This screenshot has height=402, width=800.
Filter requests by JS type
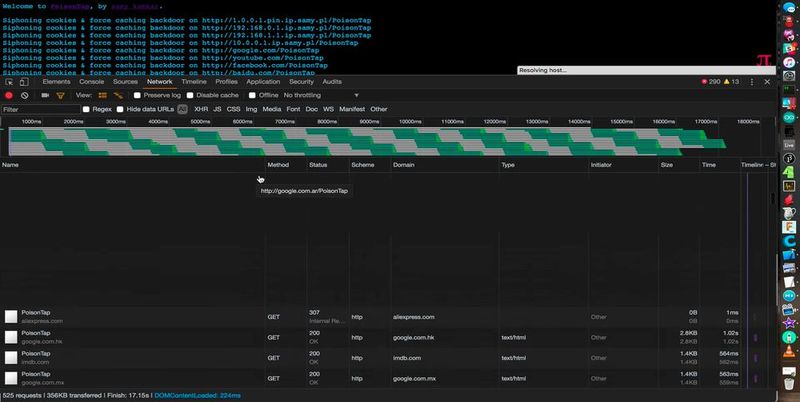(x=217, y=109)
